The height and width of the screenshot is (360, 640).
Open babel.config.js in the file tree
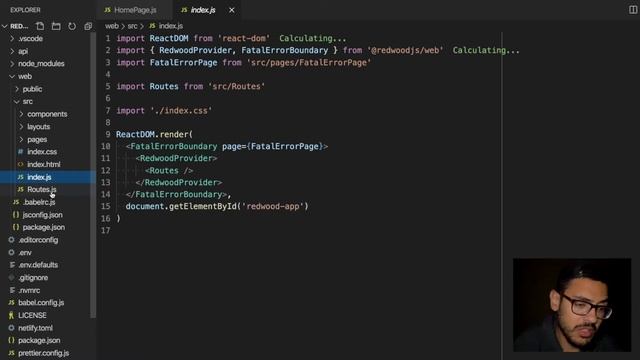[x=41, y=302]
